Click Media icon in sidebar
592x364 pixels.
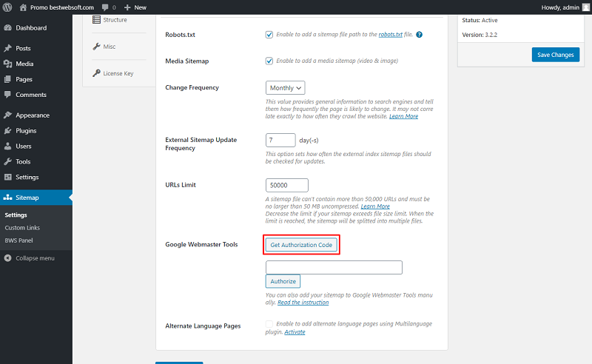[x=7, y=64]
